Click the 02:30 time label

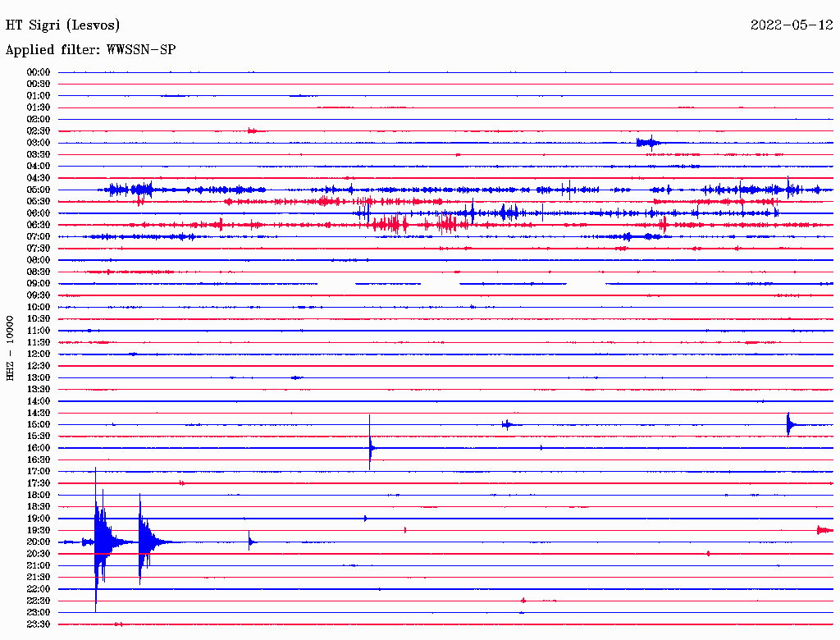(39, 130)
